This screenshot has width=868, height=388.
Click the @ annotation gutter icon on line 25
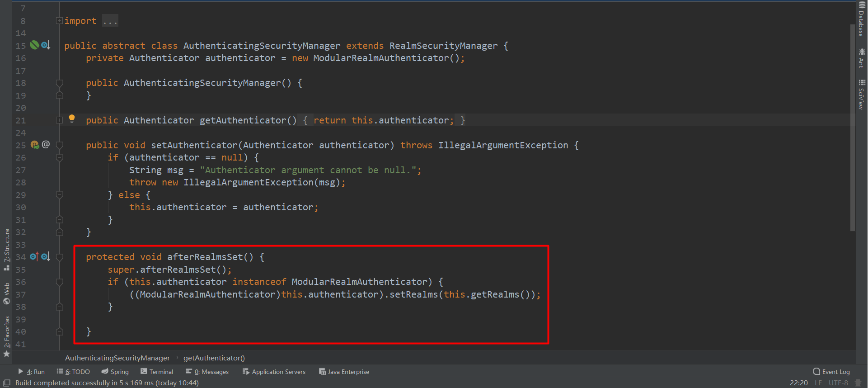click(46, 144)
